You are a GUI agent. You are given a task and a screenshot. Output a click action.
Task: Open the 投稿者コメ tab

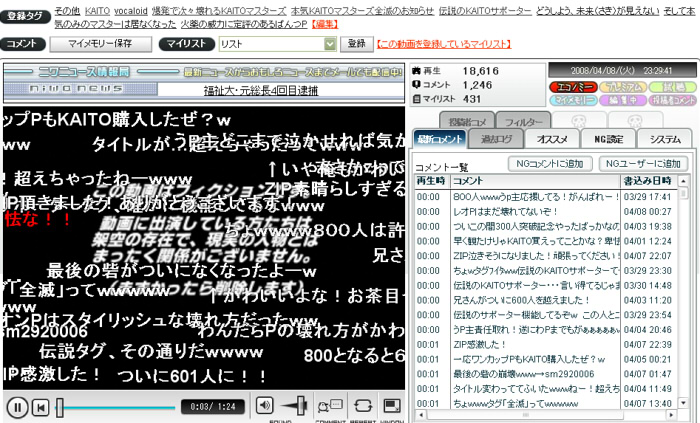click(x=467, y=121)
